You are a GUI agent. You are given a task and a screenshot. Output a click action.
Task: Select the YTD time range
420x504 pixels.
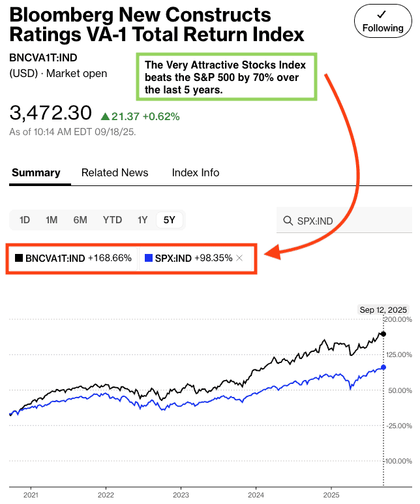coord(112,220)
